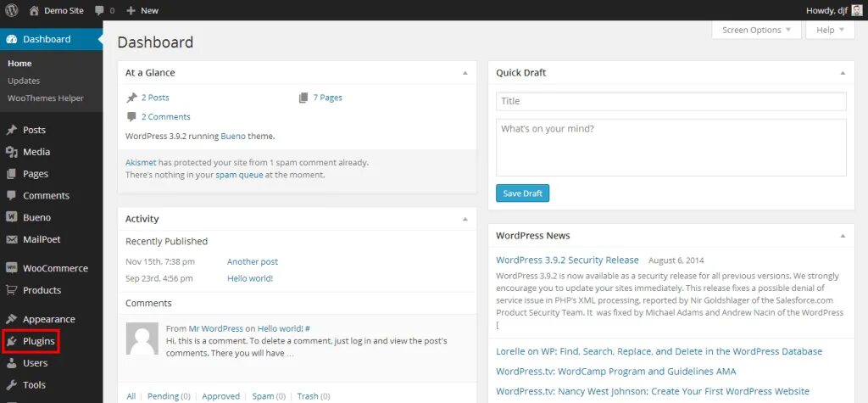868x403 pixels.
Task: Open Tools via the wrench icon
Action: (x=12, y=384)
